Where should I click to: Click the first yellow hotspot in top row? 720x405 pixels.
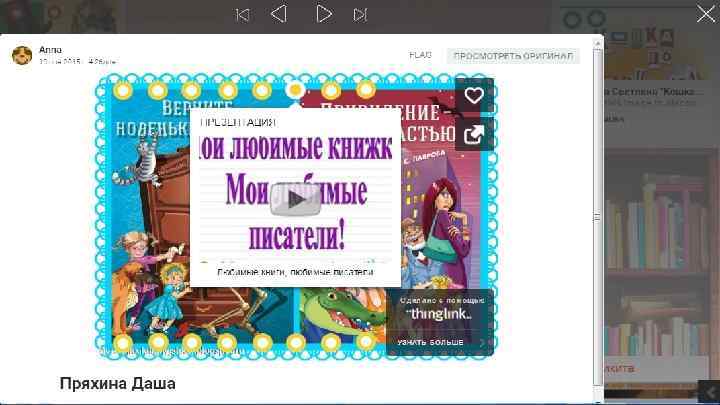[x=123, y=90]
